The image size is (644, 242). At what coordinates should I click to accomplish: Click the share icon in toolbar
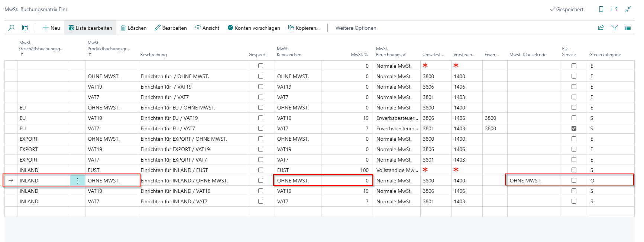[601, 28]
